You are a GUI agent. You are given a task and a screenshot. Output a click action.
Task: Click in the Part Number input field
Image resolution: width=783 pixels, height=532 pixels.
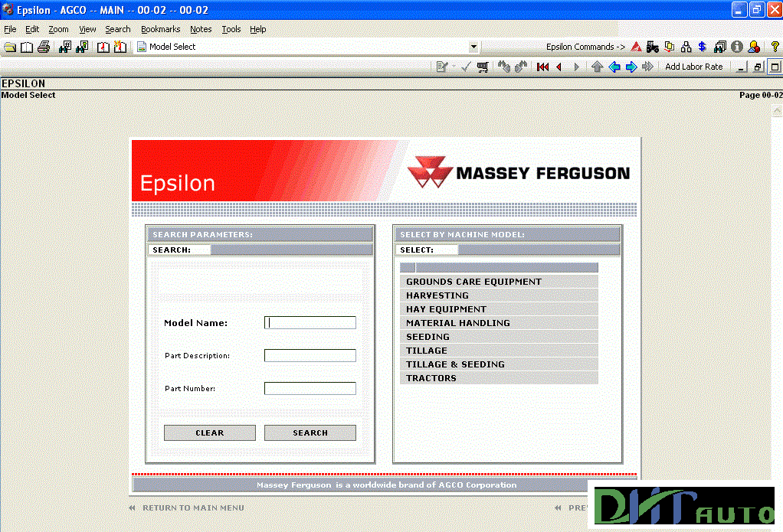click(310, 388)
